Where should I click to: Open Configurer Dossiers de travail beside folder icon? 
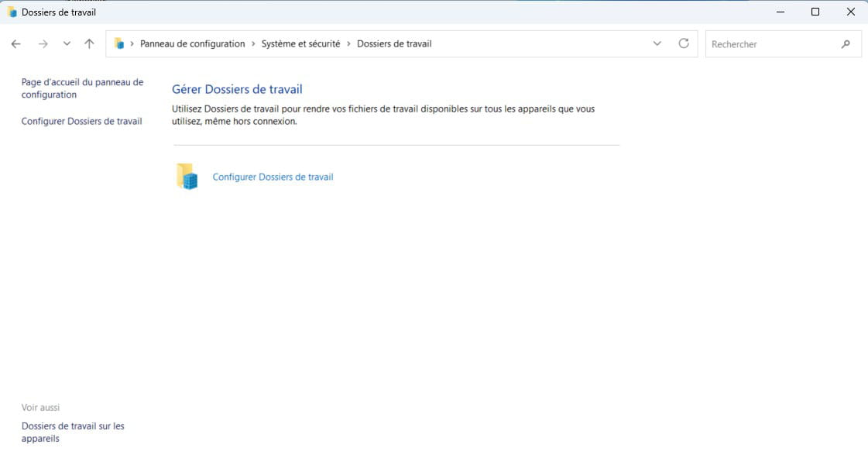pyautogui.click(x=273, y=177)
